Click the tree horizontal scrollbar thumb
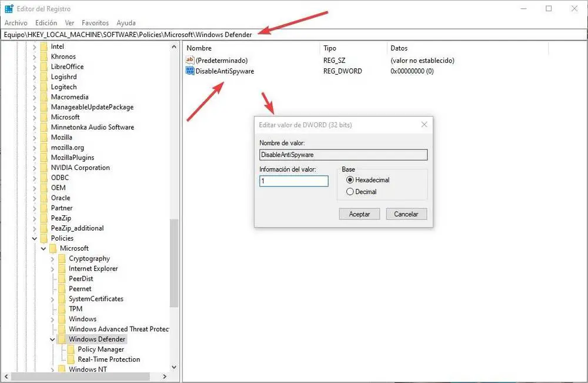This screenshot has width=588, height=383. 80,377
